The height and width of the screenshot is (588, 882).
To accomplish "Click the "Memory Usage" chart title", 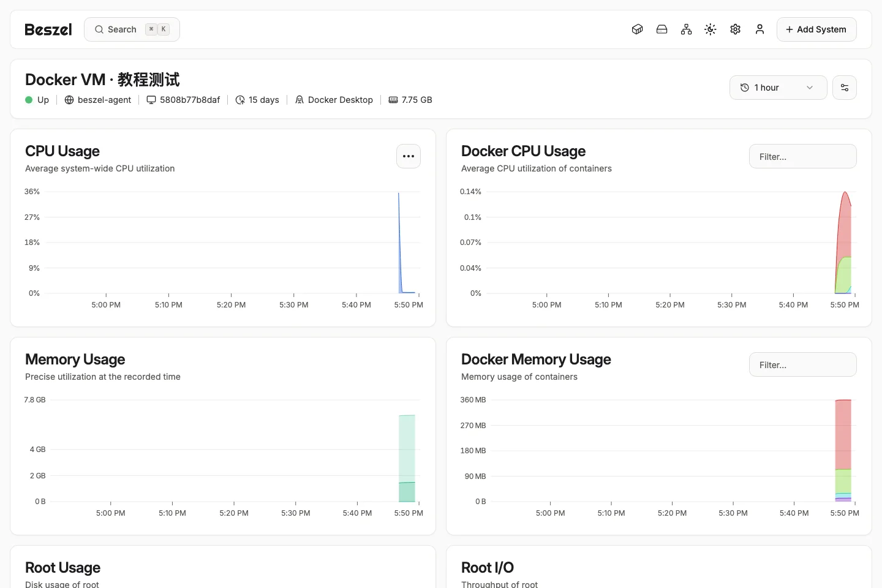I will (x=75, y=360).
